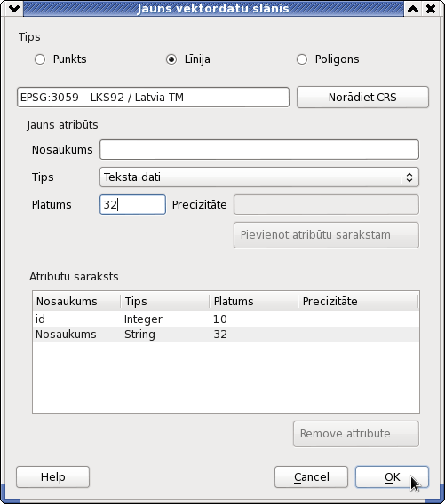This screenshot has height=504, width=445.
Task: Click the EPSG:3059 CRS text box
Action: click(x=153, y=97)
